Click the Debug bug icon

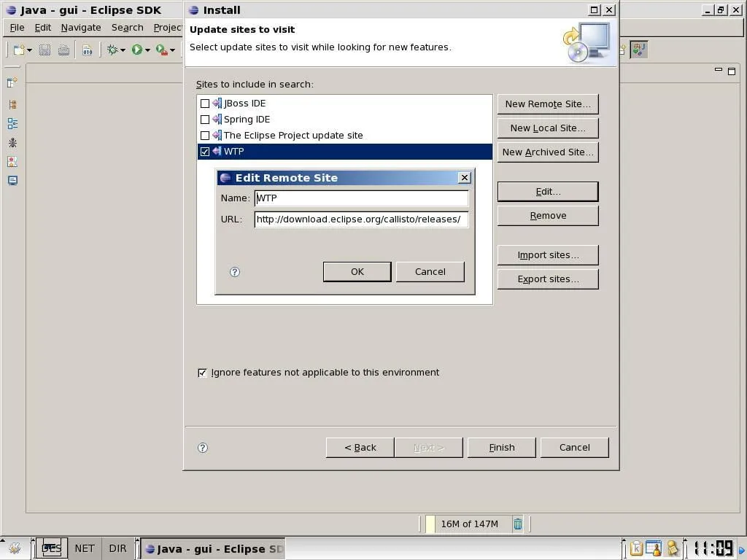112,50
